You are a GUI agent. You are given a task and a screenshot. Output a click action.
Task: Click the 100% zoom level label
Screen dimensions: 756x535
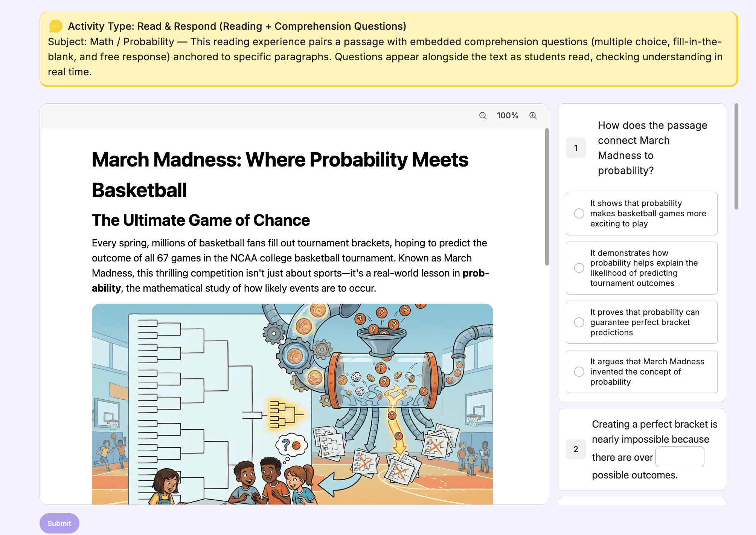click(507, 116)
